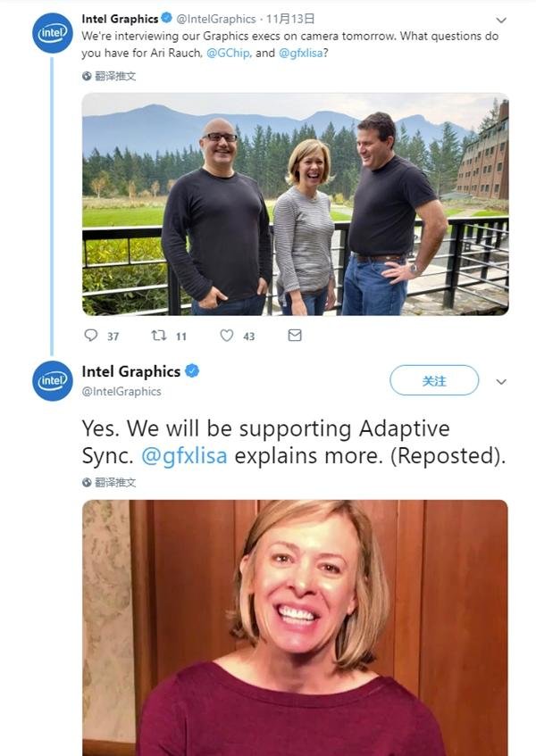
Task: Click the top Intel Graphics avatar logo
Action: point(52,33)
